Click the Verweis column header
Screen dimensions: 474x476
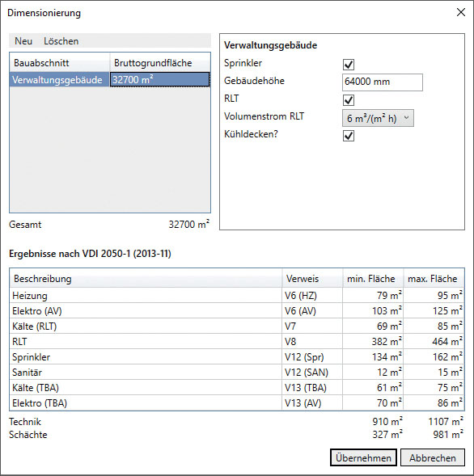(x=312, y=278)
